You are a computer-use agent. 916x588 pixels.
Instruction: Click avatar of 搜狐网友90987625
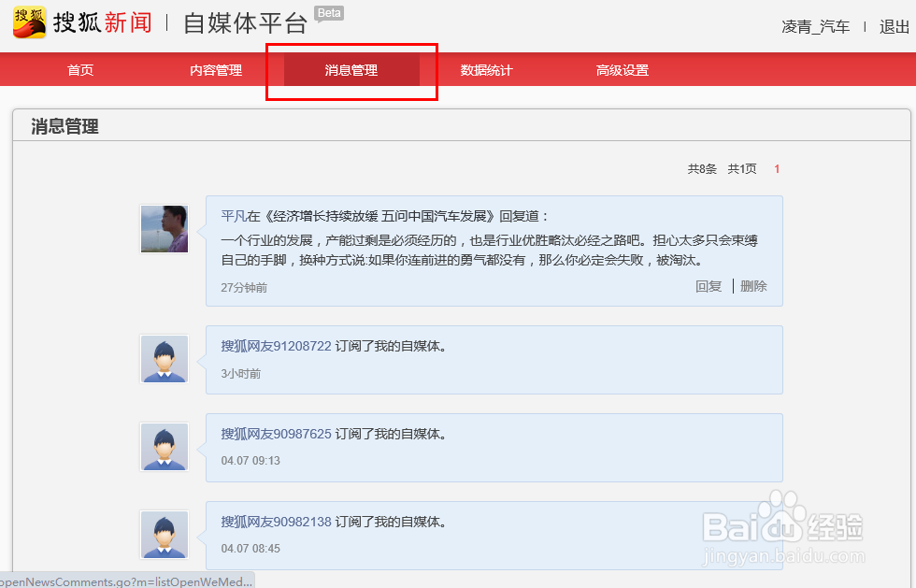click(x=164, y=446)
